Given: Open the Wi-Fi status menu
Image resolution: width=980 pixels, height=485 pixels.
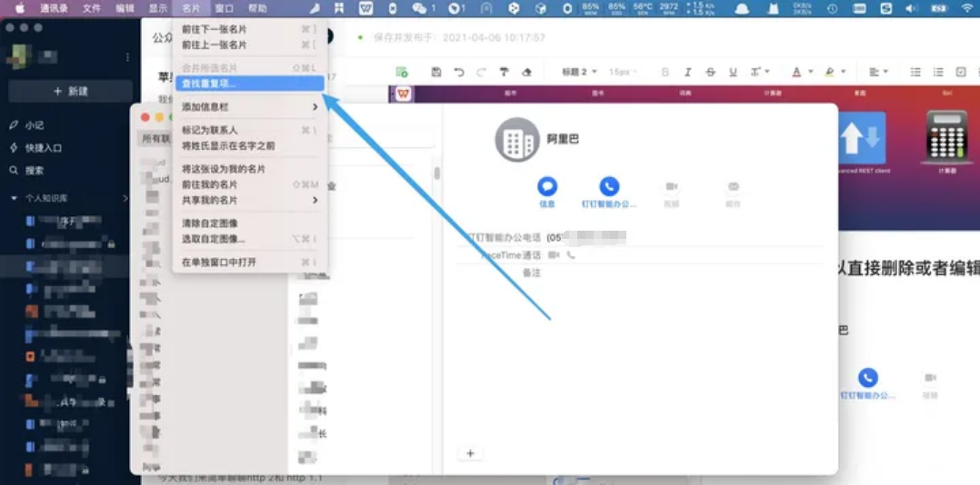Looking at the screenshot, I should (x=967, y=8).
